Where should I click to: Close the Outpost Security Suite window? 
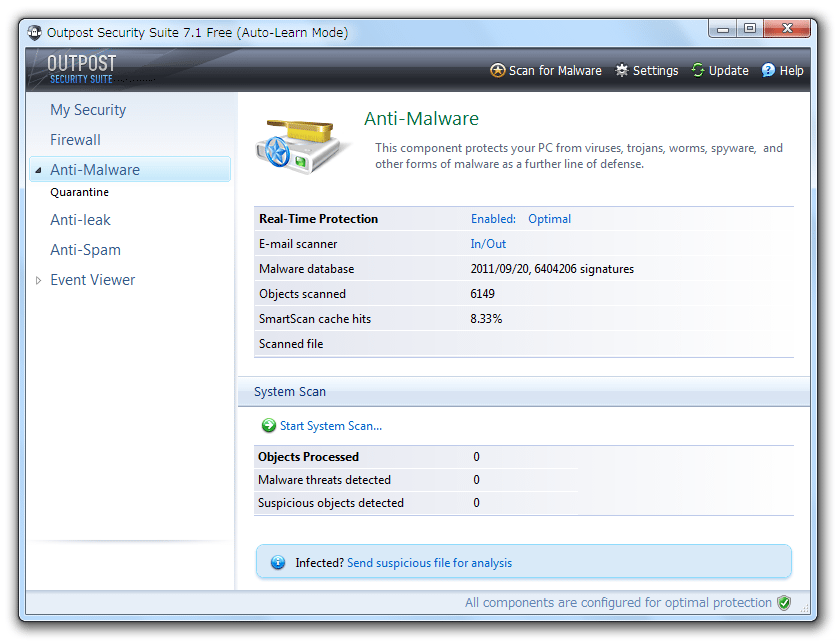coord(787,29)
